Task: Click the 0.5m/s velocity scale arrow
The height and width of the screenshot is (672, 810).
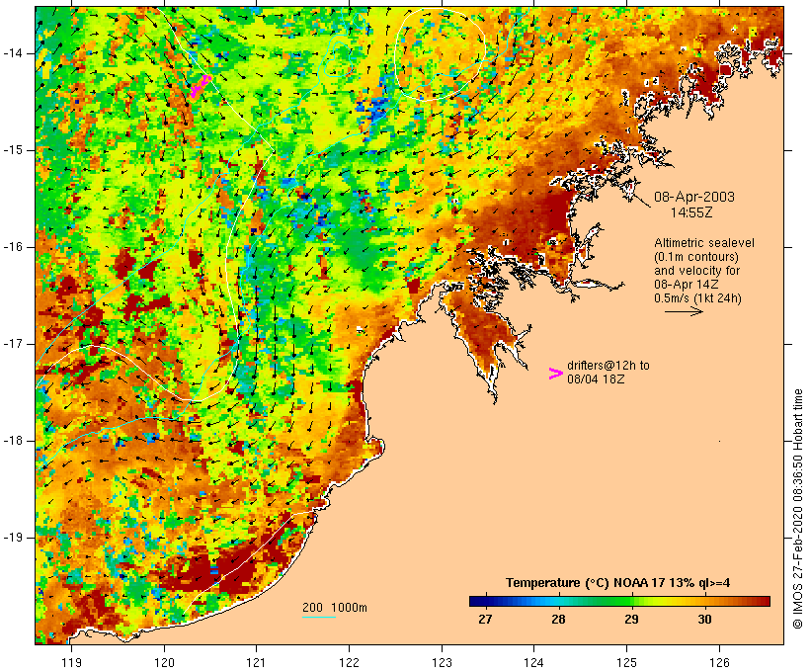Action: 684,311
